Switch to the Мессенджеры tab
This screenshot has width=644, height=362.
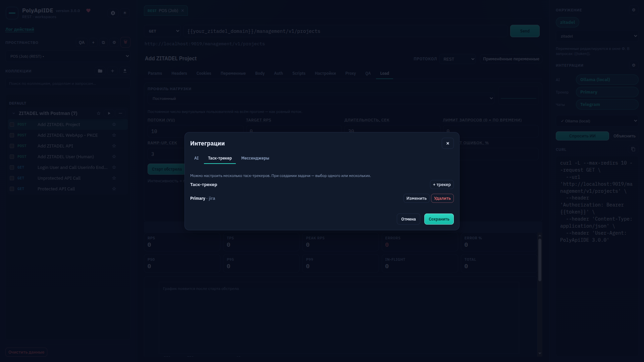pos(255,158)
